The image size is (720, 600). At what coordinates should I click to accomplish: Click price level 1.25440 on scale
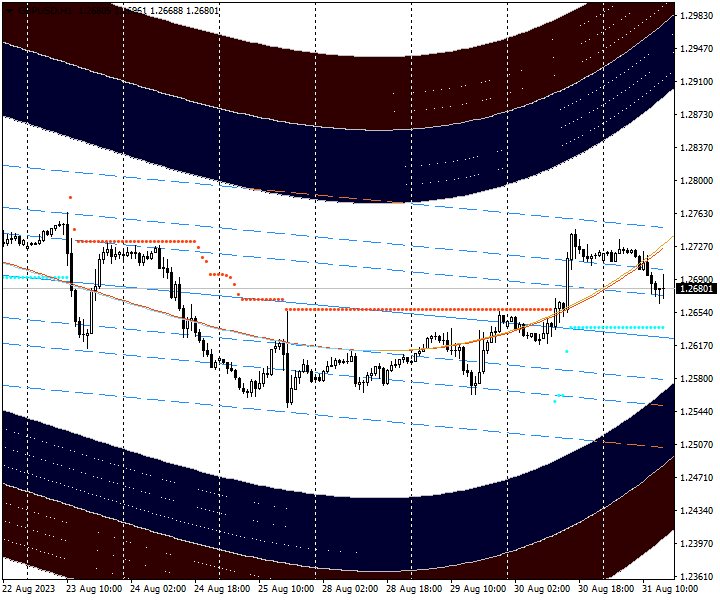(697, 411)
